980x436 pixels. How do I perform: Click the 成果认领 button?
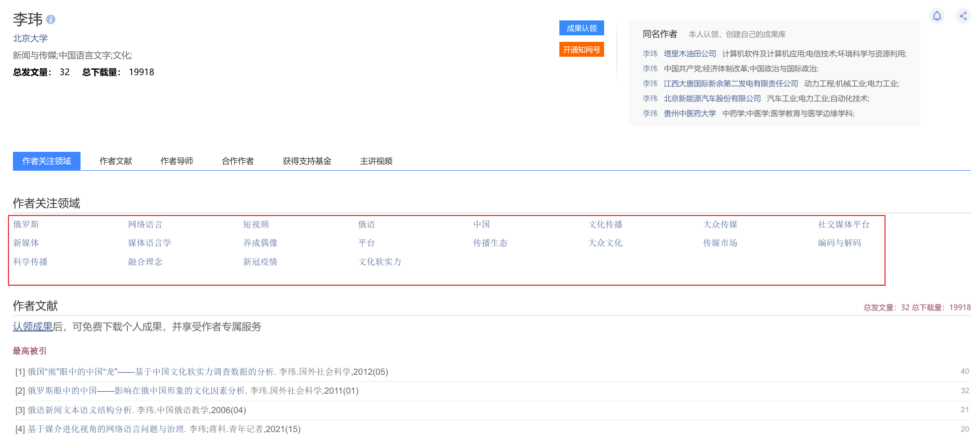click(581, 28)
